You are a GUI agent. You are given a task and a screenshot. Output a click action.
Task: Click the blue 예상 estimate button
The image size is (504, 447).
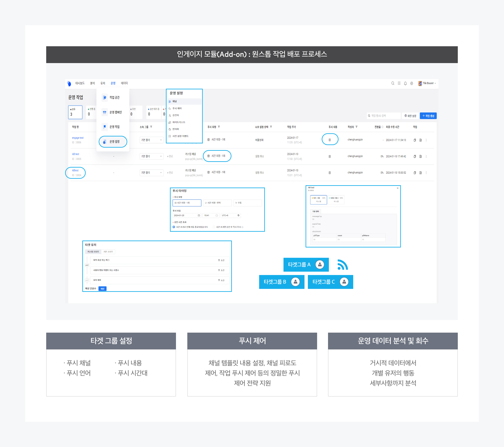pos(102,288)
